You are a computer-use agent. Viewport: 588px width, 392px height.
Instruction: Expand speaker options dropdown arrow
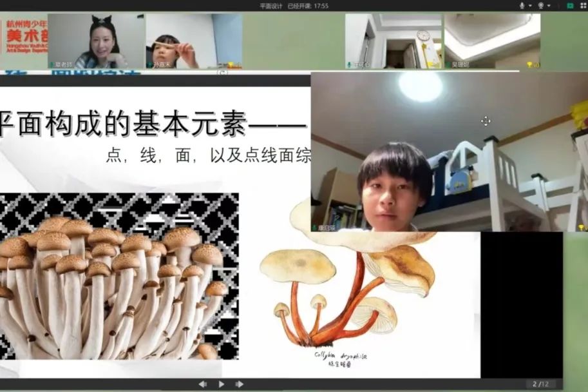pyautogui.click(x=548, y=6)
